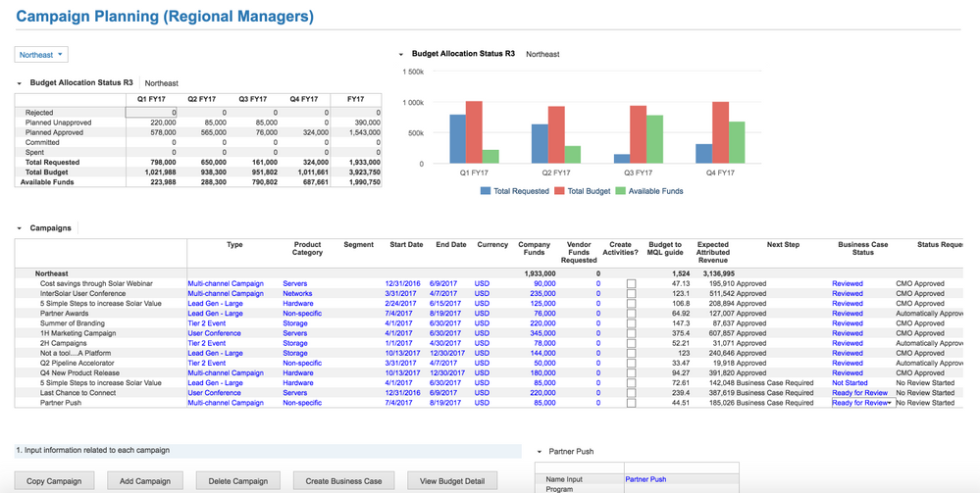980x493 pixels.
Task: Tick Create Activities box for Partner Awards
Action: coord(631,314)
